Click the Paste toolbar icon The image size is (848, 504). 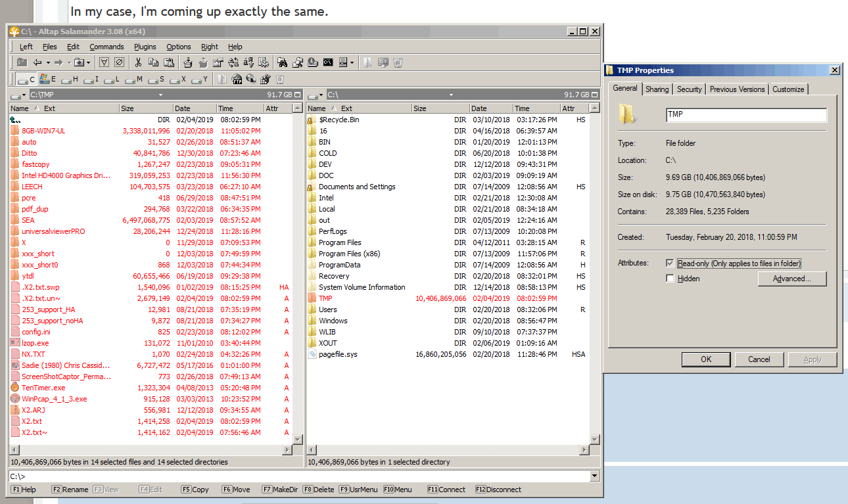(x=170, y=62)
